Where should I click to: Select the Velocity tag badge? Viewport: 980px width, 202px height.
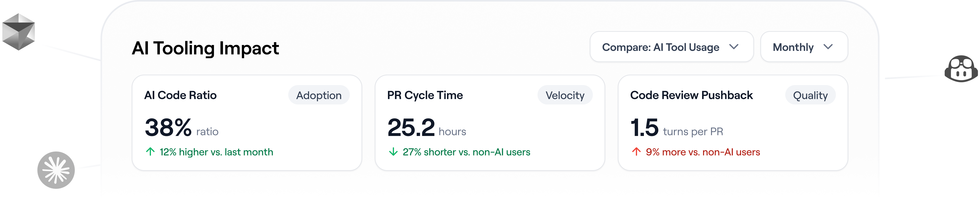[x=565, y=95]
